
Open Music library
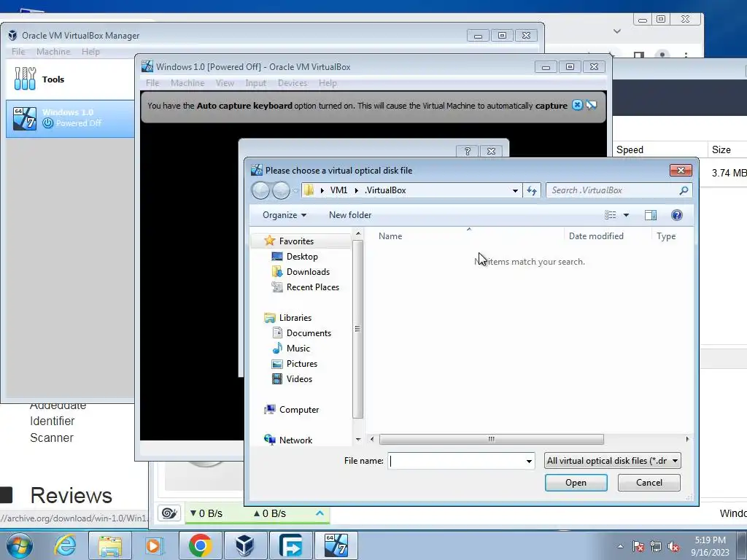(x=298, y=348)
